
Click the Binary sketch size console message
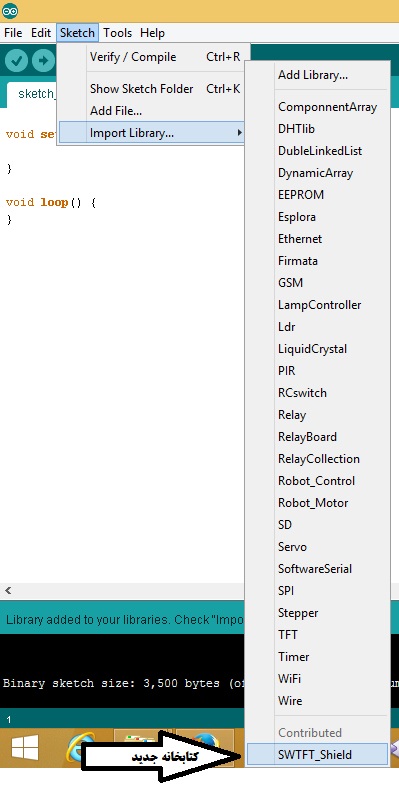click(124, 684)
